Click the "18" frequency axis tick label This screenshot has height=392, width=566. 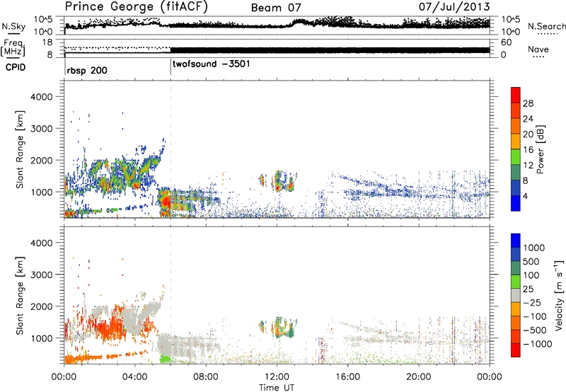tap(47, 42)
